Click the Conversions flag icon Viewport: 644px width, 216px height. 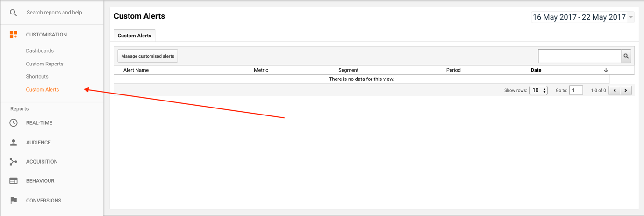point(14,201)
